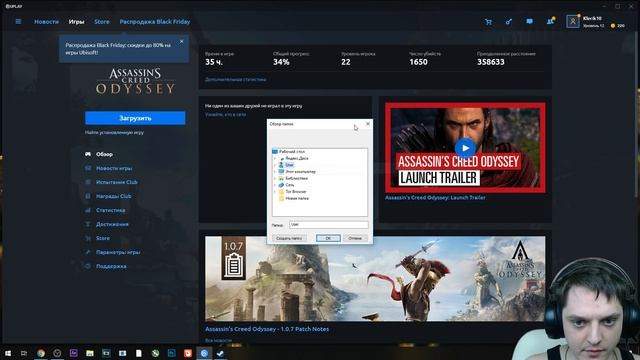The width and height of the screenshot is (640, 360).
Task: Open Assassin's Creed Odyssey 1.0.7 Patch Notes link
Action: pyautogui.click(x=267, y=329)
